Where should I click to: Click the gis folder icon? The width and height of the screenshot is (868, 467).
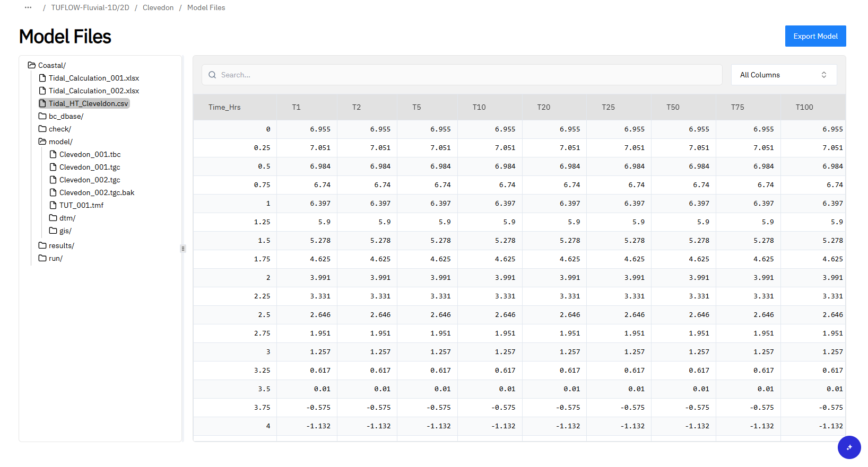click(53, 231)
